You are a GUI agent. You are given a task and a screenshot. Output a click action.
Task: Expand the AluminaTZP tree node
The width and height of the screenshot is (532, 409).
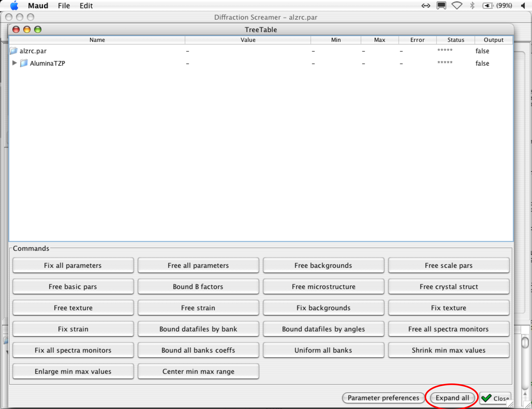(14, 63)
